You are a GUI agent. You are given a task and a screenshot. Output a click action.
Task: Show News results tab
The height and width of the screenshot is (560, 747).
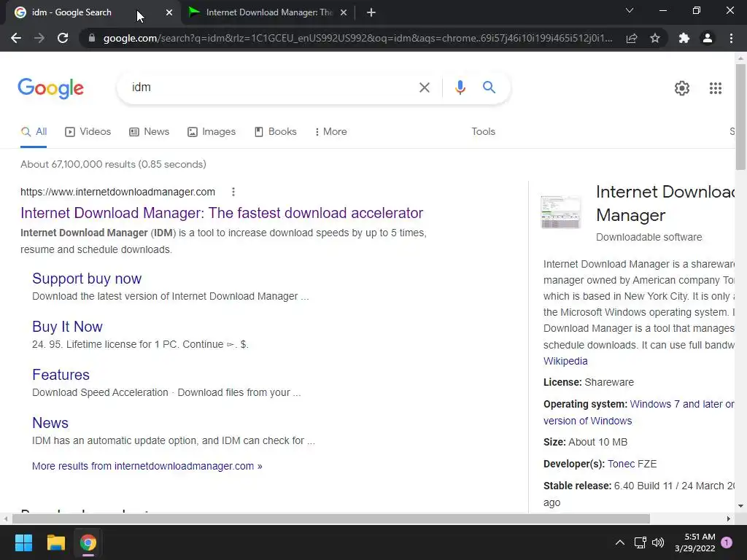(x=149, y=132)
